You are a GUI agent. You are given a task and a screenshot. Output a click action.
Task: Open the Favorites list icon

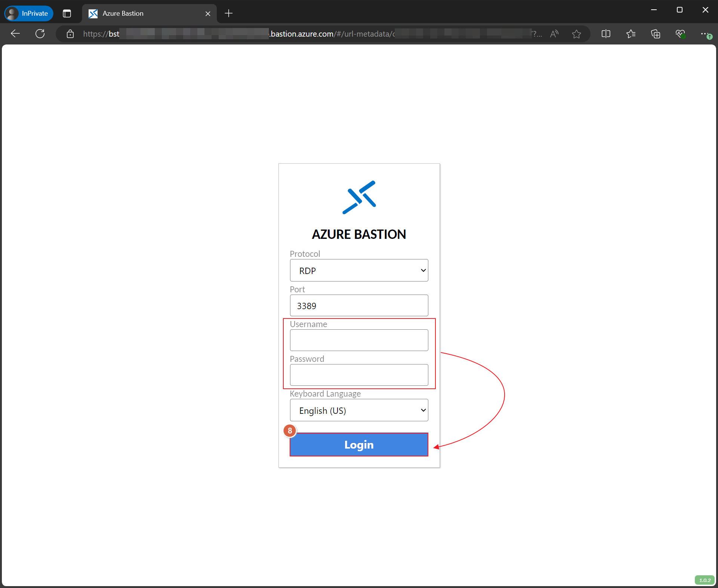631,34
